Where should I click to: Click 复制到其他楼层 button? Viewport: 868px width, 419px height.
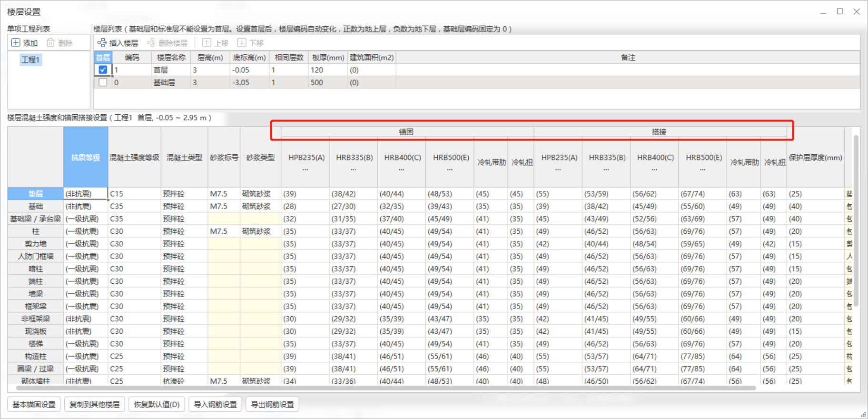(x=95, y=404)
